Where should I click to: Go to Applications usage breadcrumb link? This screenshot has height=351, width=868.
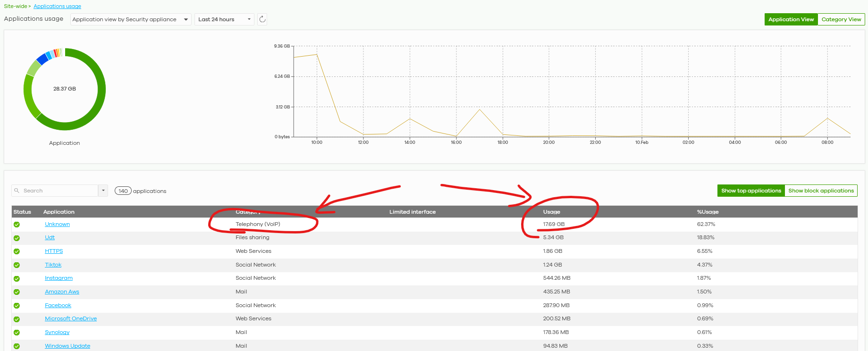[x=57, y=6]
